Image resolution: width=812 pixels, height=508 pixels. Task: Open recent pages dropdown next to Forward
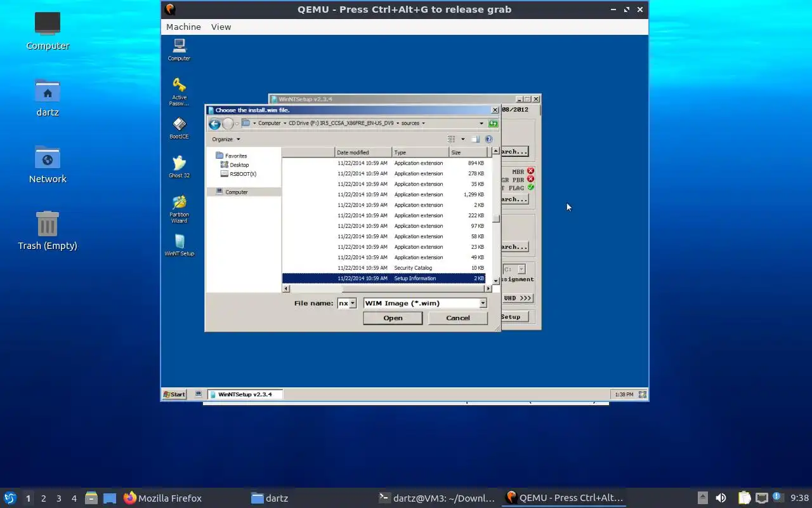[x=237, y=124]
